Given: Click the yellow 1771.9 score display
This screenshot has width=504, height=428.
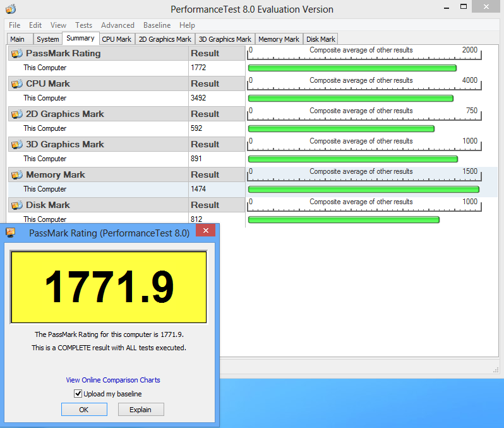Looking at the screenshot, I should (x=109, y=287).
